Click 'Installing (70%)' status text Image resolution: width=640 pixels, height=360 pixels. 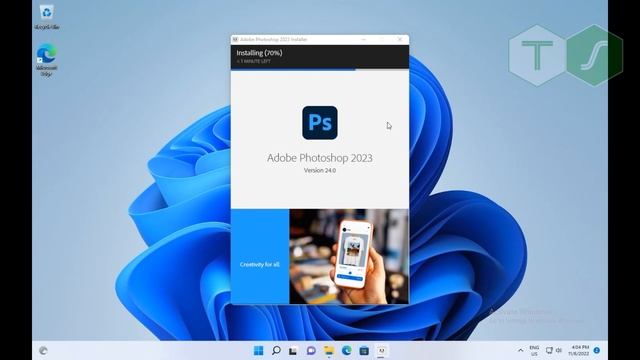coord(259,53)
